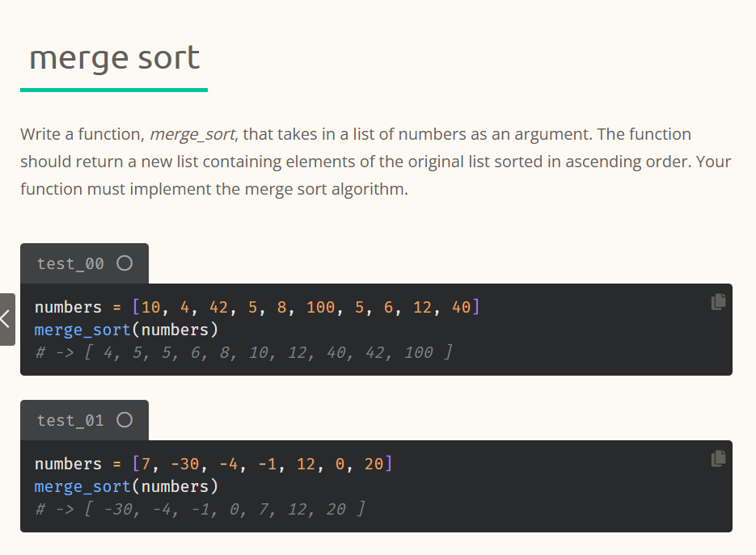
Task: Click the numbers variable in test_01
Action: click(x=68, y=464)
